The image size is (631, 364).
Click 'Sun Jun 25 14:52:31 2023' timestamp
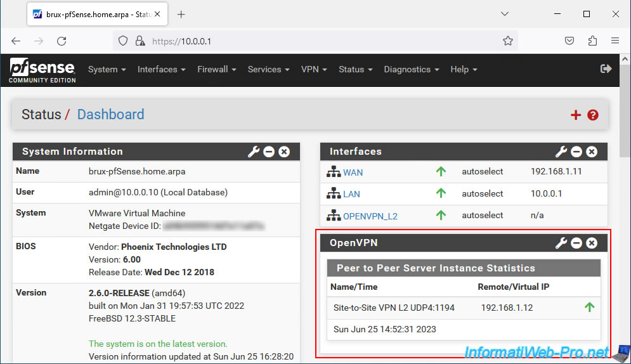385,329
